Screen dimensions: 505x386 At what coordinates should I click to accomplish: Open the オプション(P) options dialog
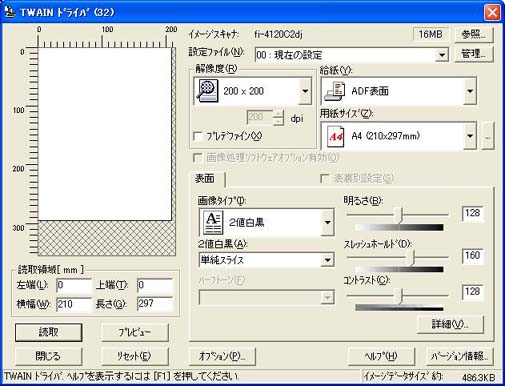pos(222,356)
